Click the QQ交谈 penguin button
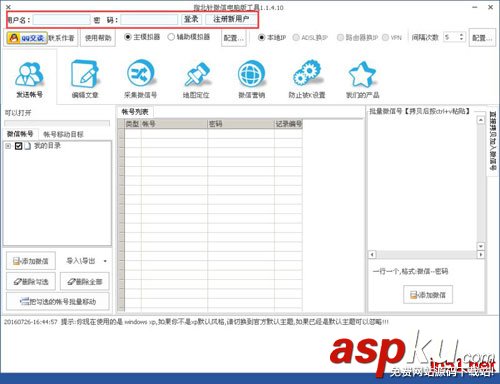500x384 pixels. [x=26, y=38]
